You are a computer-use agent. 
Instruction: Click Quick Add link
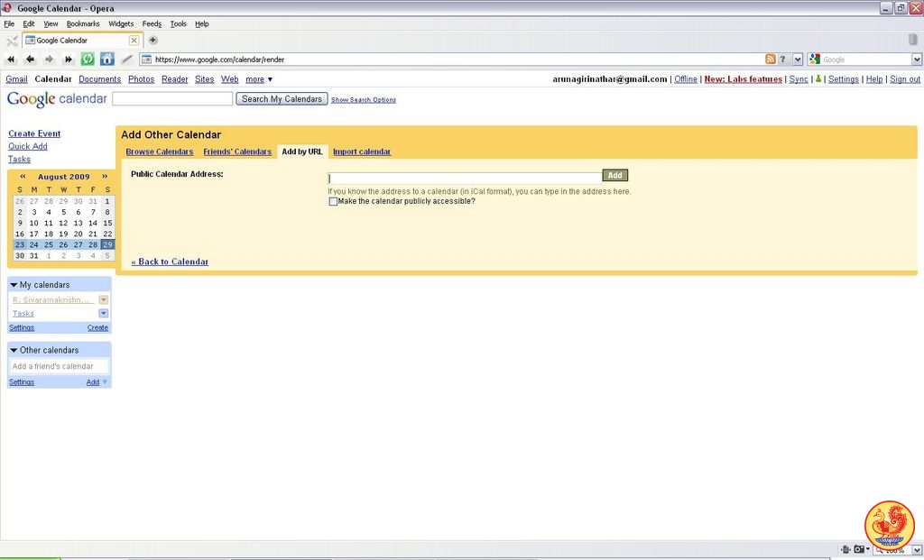click(x=28, y=146)
